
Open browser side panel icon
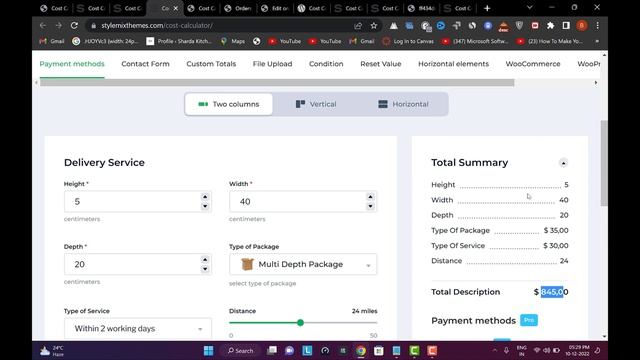566,26
